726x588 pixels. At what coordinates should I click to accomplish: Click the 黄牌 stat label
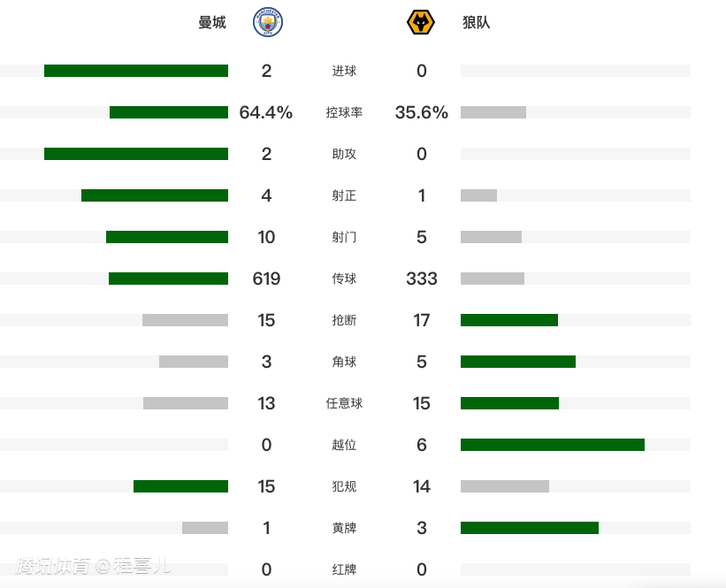point(344,528)
